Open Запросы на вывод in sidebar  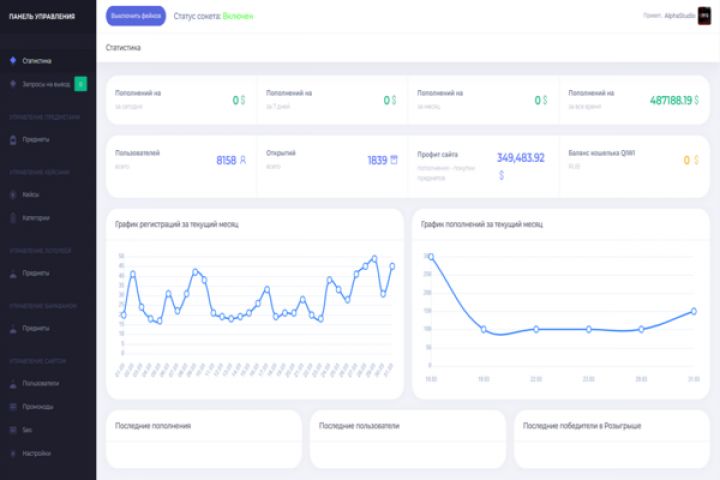click(x=48, y=84)
